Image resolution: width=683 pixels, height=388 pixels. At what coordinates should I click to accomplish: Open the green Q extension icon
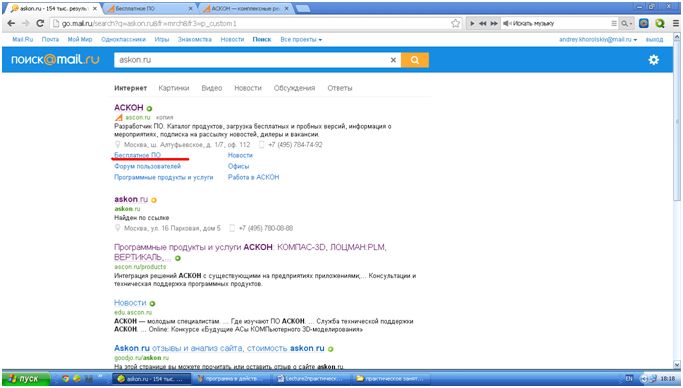click(659, 24)
